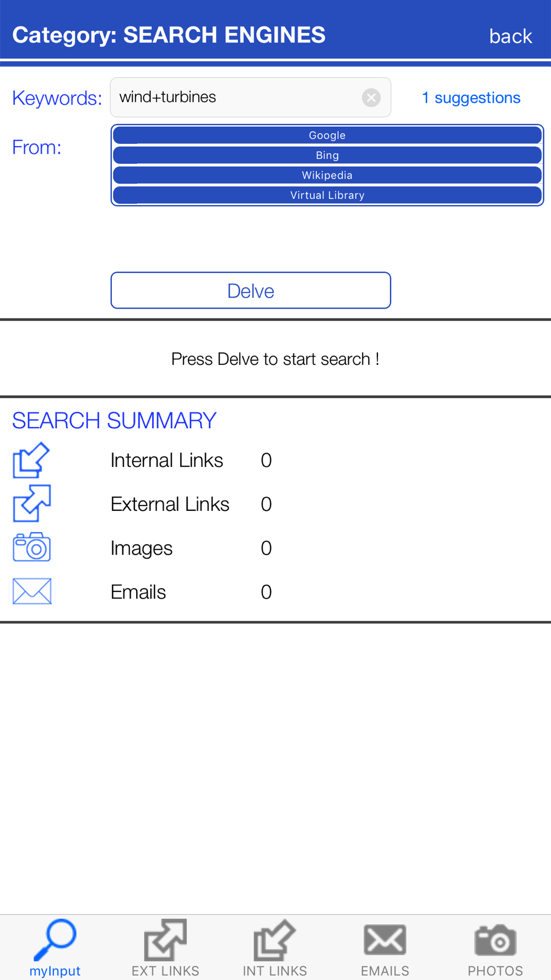Image resolution: width=551 pixels, height=980 pixels.
Task: Click the External Links arrow icon
Action: pyautogui.click(x=31, y=504)
